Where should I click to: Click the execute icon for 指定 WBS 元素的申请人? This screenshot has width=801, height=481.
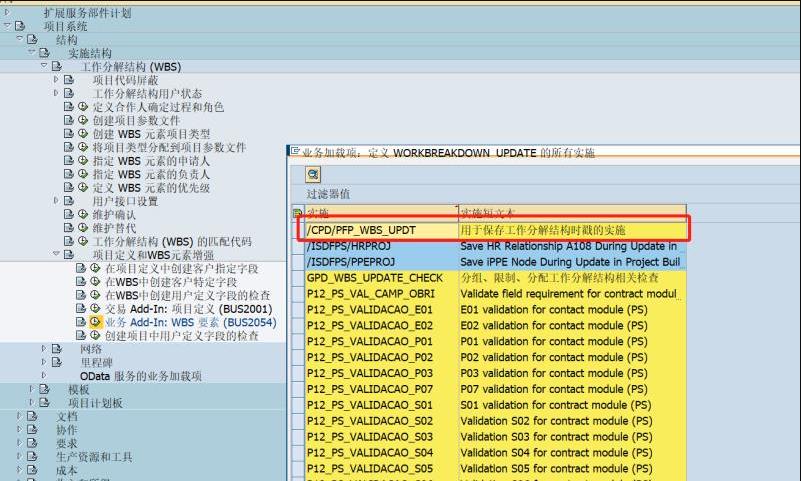(83, 160)
